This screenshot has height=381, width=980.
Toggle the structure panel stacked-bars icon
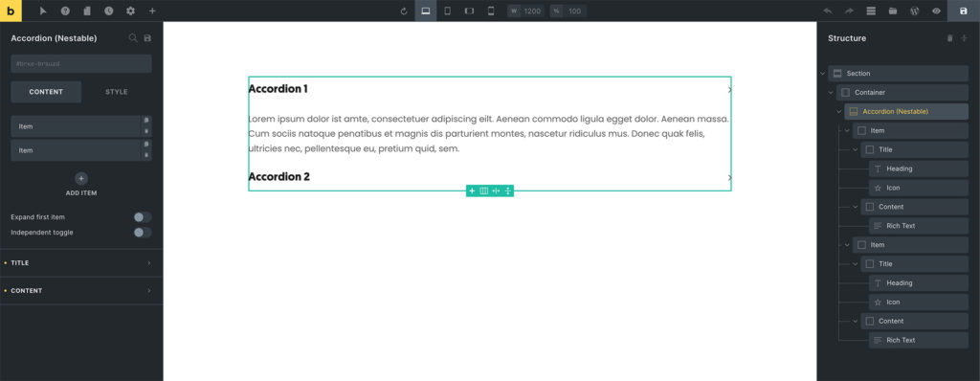(x=871, y=11)
